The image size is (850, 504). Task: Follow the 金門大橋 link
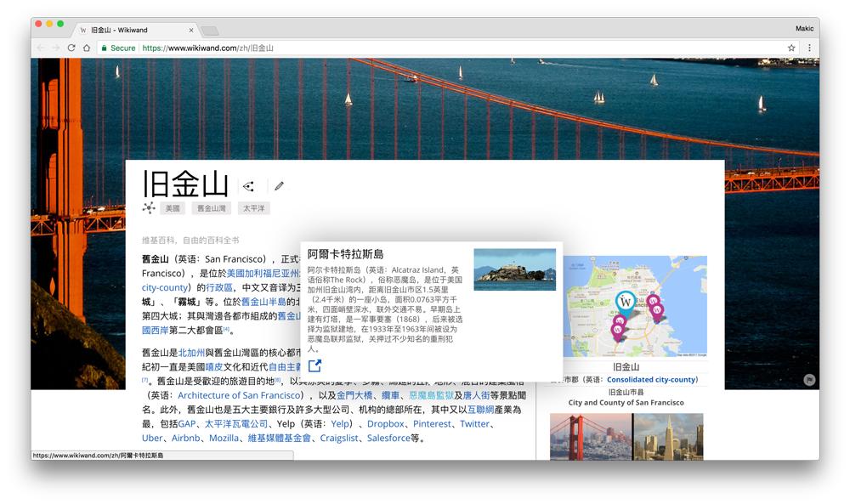[354, 395]
